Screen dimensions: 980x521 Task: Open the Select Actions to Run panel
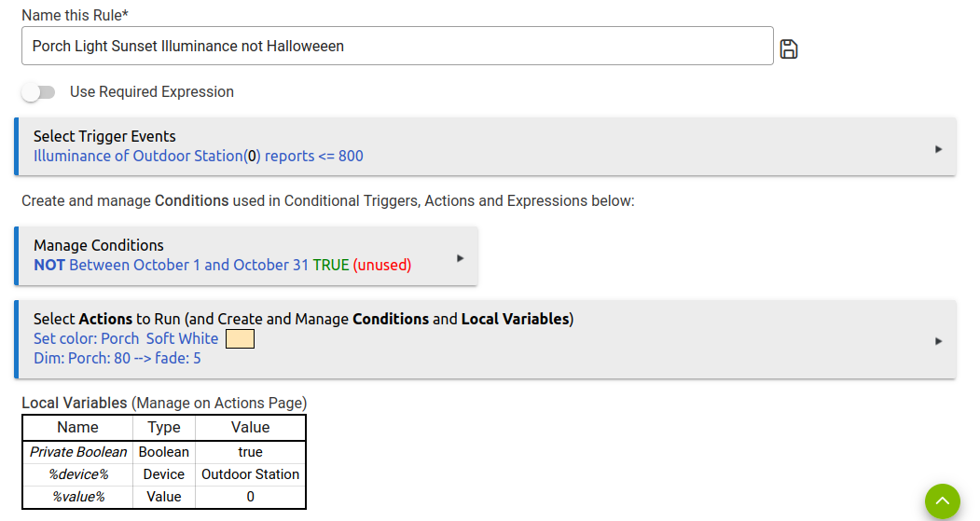(x=485, y=339)
